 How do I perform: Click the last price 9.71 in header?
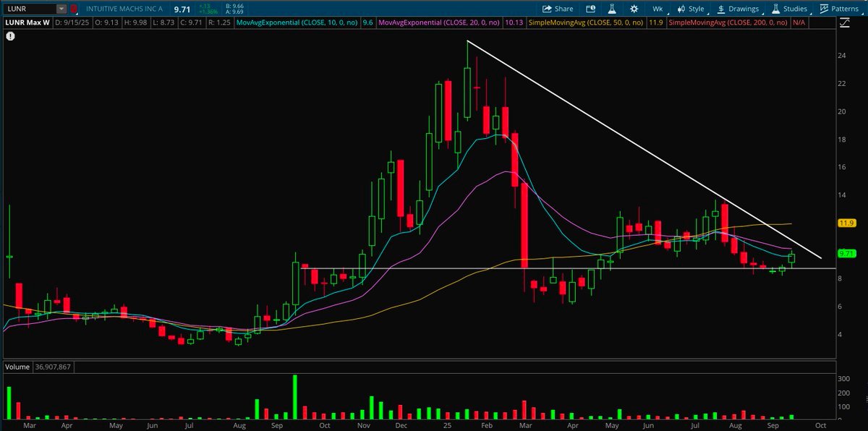182,9
